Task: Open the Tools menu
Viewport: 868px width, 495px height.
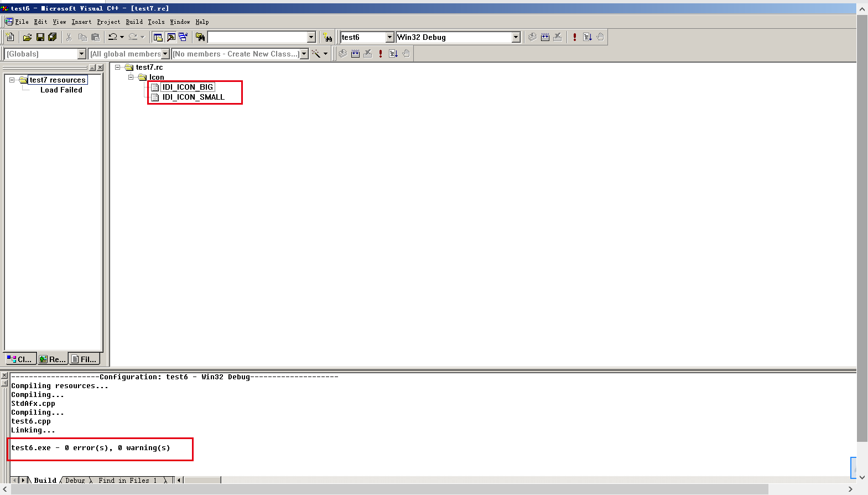Action: tap(157, 22)
